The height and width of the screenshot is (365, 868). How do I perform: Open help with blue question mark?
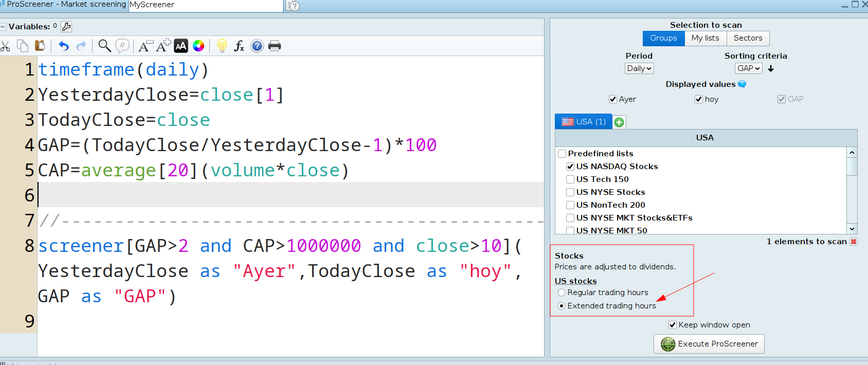point(257,46)
